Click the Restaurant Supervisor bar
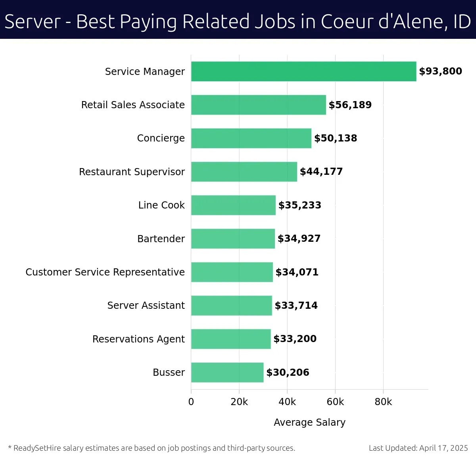The width and height of the screenshot is (476, 459). coord(244,172)
